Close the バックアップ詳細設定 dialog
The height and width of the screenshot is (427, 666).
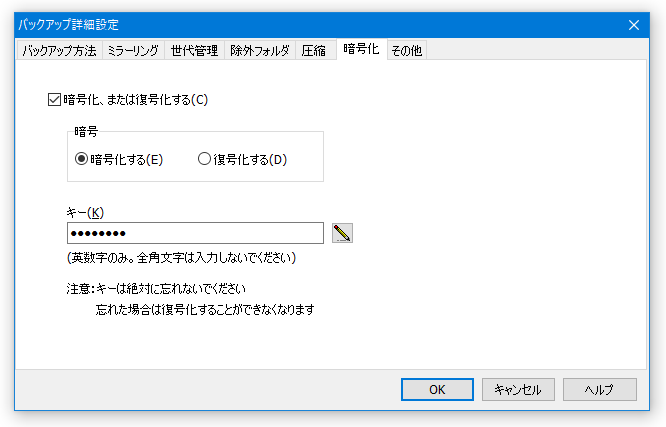634,25
